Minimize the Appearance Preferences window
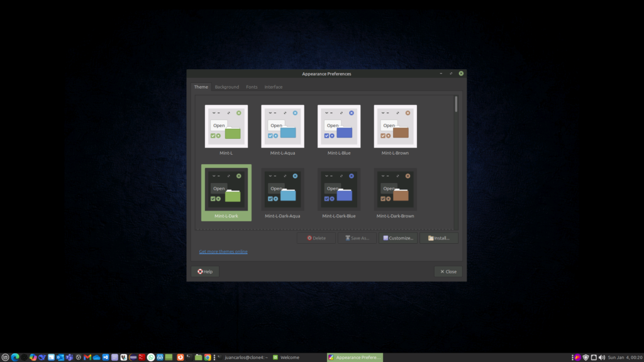Image resolution: width=644 pixels, height=362 pixels. [441, 74]
